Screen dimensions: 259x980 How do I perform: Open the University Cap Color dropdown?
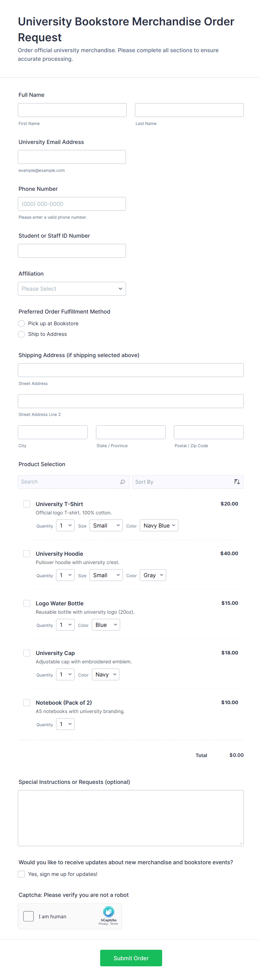click(106, 675)
